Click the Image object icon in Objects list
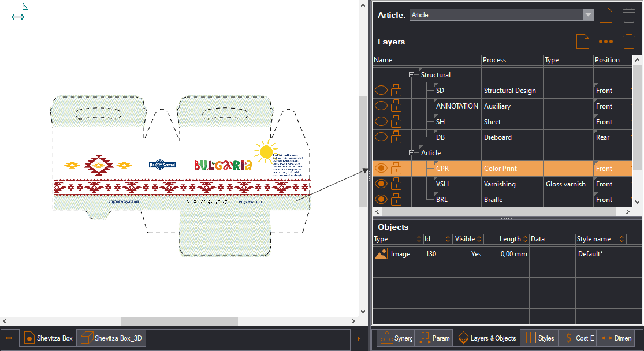The height and width of the screenshot is (351, 644). pos(381,253)
